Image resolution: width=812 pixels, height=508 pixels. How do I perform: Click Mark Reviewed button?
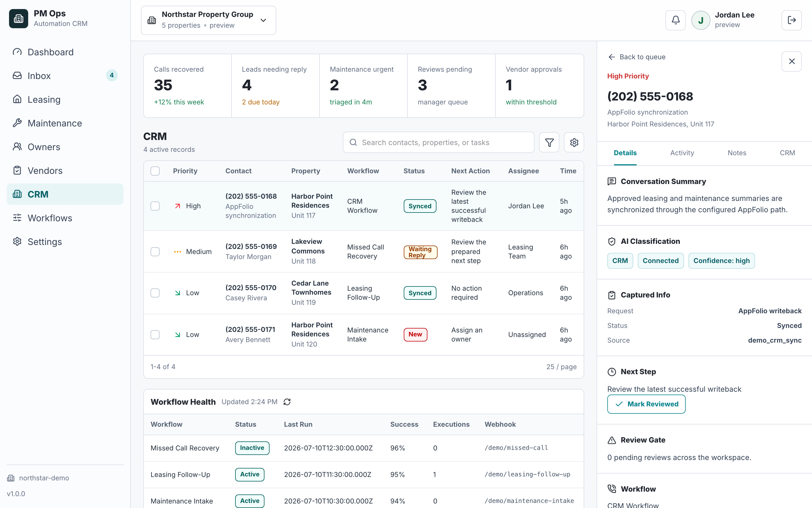pyautogui.click(x=646, y=404)
